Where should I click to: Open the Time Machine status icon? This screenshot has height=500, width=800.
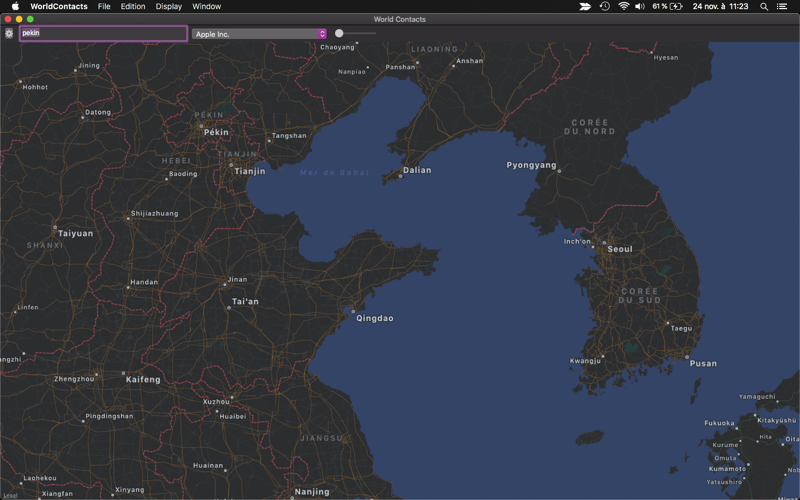point(605,6)
